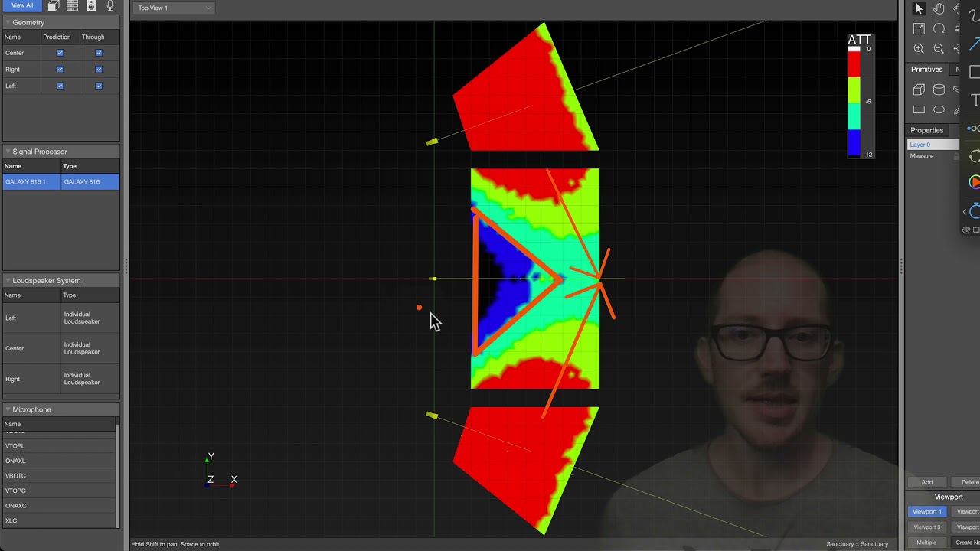The width and height of the screenshot is (980, 551).
Task: Add an ellipse primitive
Action: tap(939, 109)
